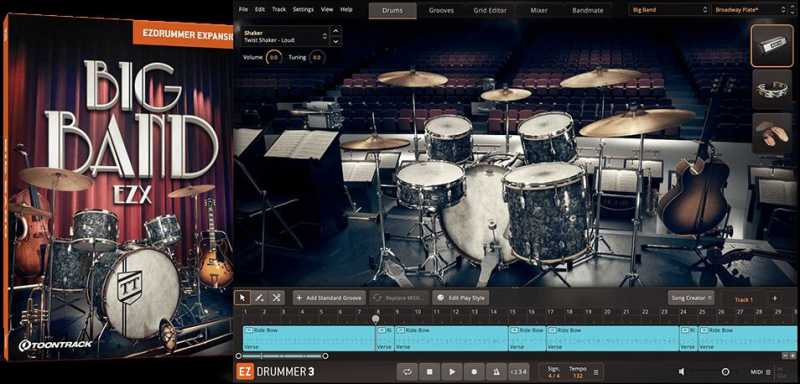Click the hand claps percussion thumbnail
800x384 pixels.
pos(771,134)
